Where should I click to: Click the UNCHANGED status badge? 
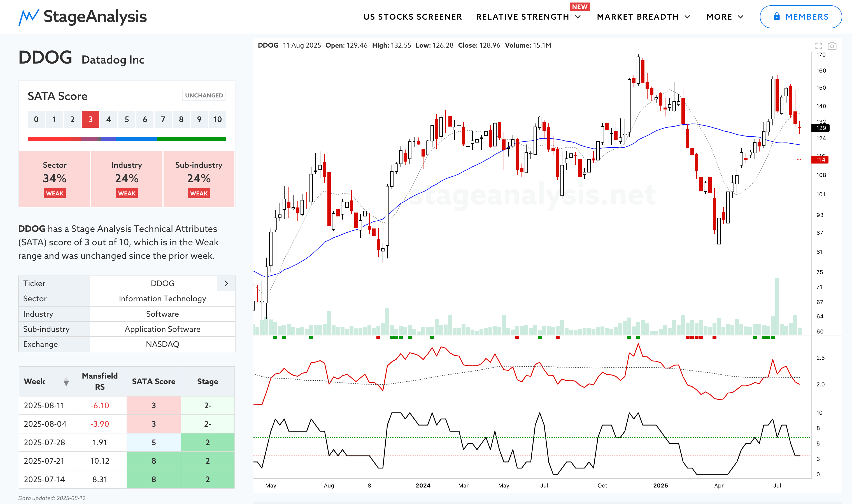click(204, 95)
